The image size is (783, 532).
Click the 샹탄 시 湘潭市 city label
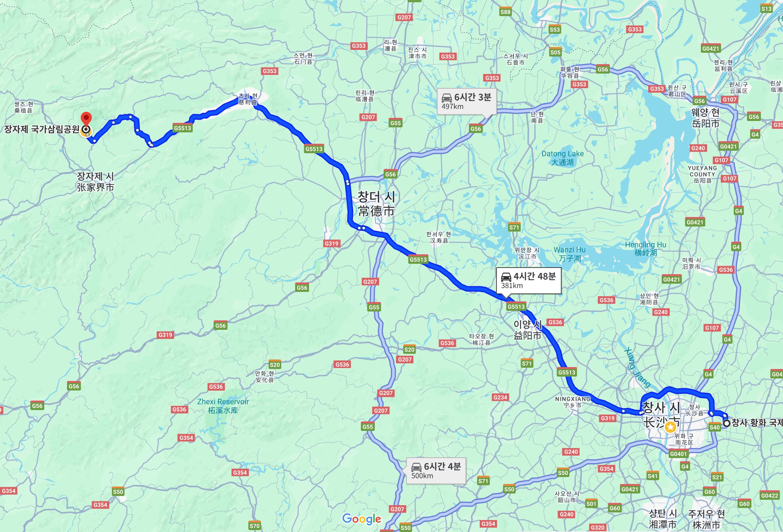click(663, 519)
